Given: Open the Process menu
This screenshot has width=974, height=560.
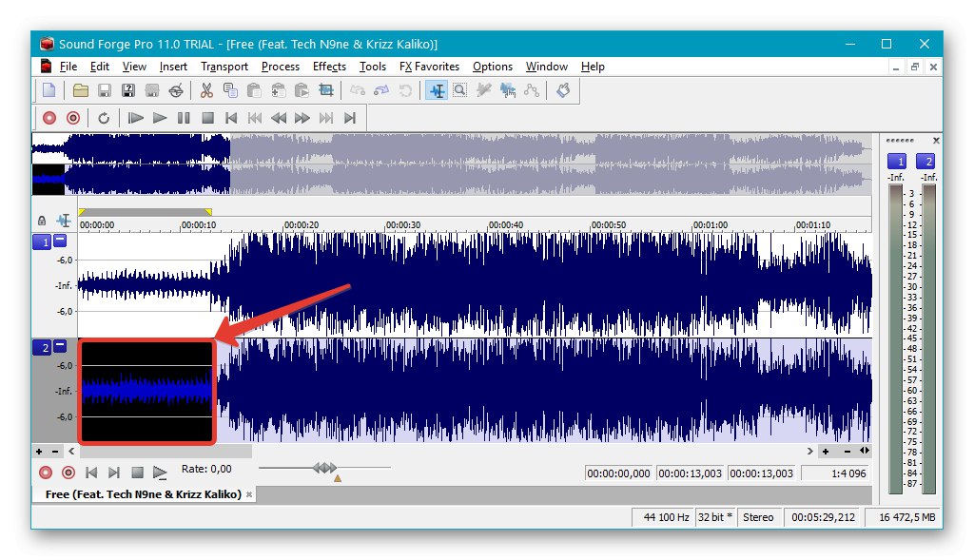Looking at the screenshot, I should (x=280, y=67).
